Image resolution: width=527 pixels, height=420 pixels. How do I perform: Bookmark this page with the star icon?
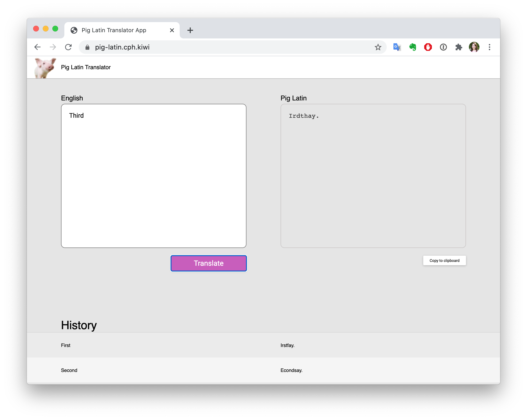click(378, 47)
